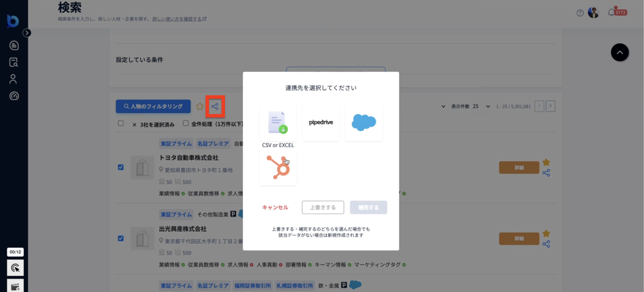Go to previous results page
The image size is (644, 292).
click(x=539, y=106)
